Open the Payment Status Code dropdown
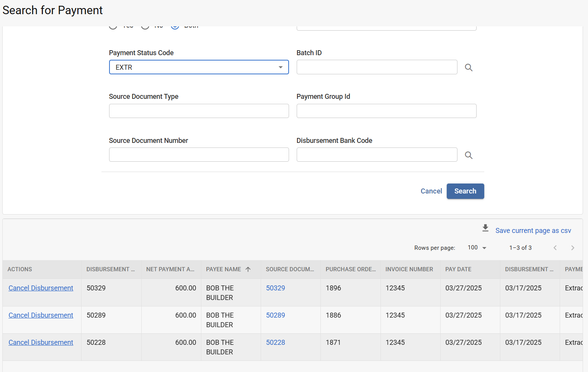Viewport: 588px width, 372px height. 199,67
